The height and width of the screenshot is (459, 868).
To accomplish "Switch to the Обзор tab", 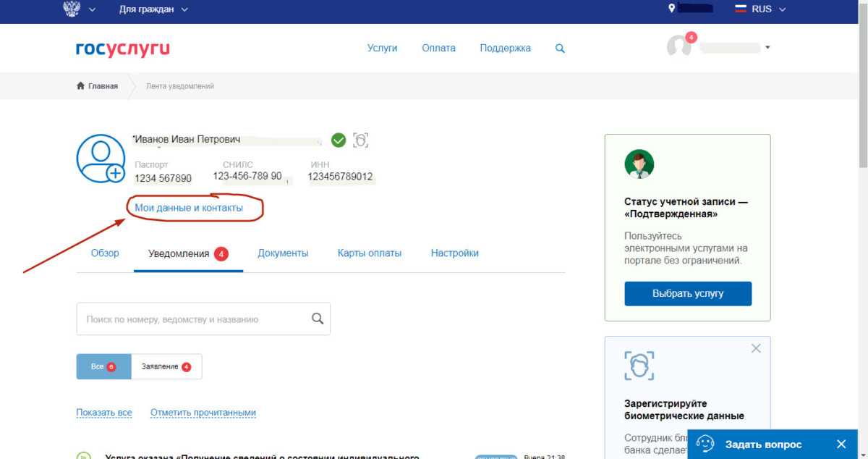I will pos(105,253).
